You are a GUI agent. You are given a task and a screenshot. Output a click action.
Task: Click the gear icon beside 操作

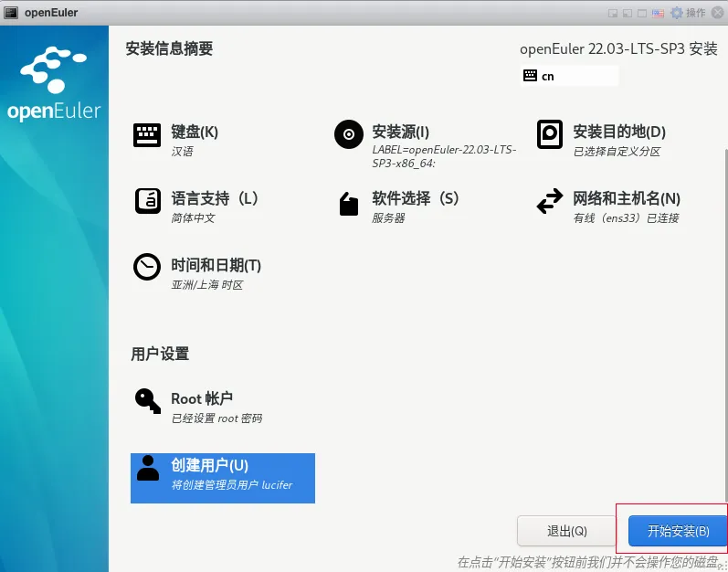pos(677,13)
